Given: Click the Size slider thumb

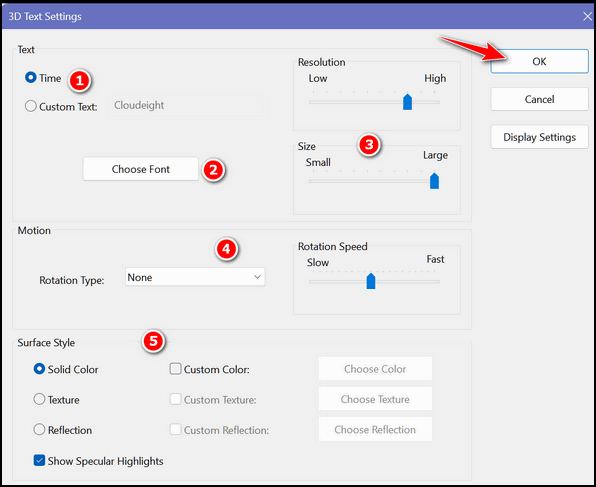Looking at the screenshot, I should (434, 181).
